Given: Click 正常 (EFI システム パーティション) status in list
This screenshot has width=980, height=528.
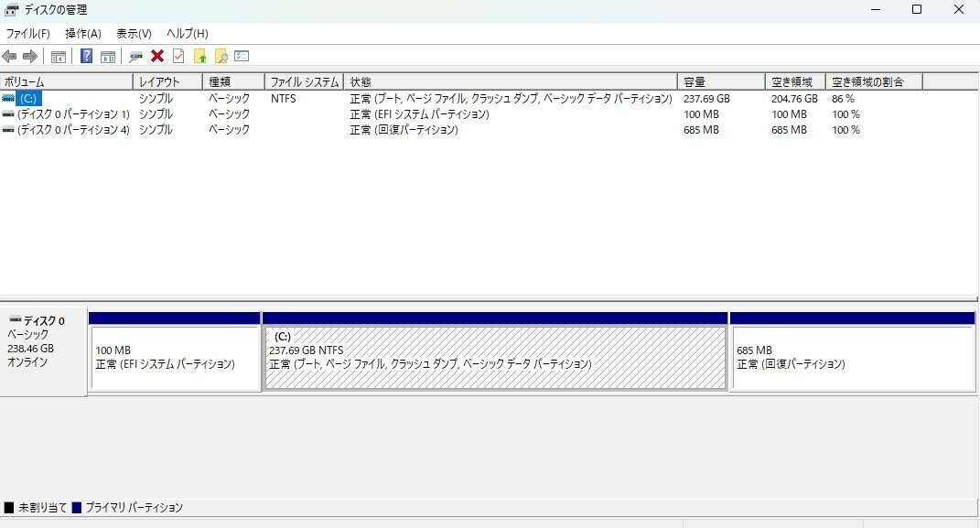Looking at the screenshot, I should tap(419, 114).
